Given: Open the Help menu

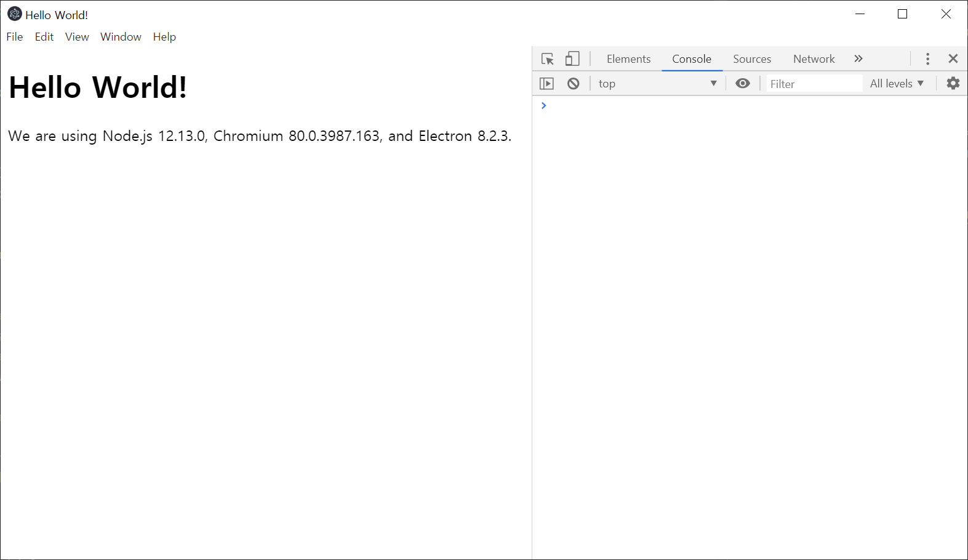Looking at the screenshot, I should (x=164, y=37).
